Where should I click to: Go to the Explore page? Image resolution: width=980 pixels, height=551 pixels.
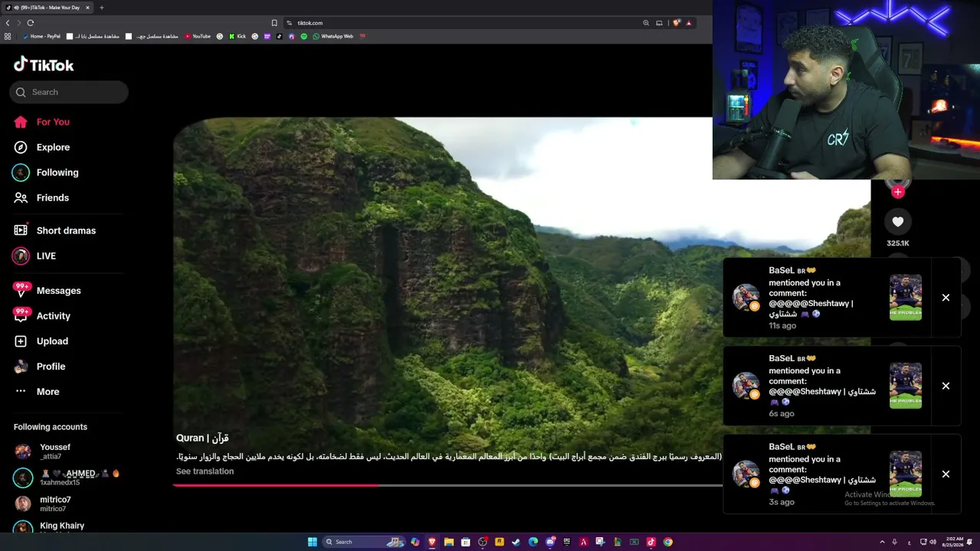[x=42, y=147]
